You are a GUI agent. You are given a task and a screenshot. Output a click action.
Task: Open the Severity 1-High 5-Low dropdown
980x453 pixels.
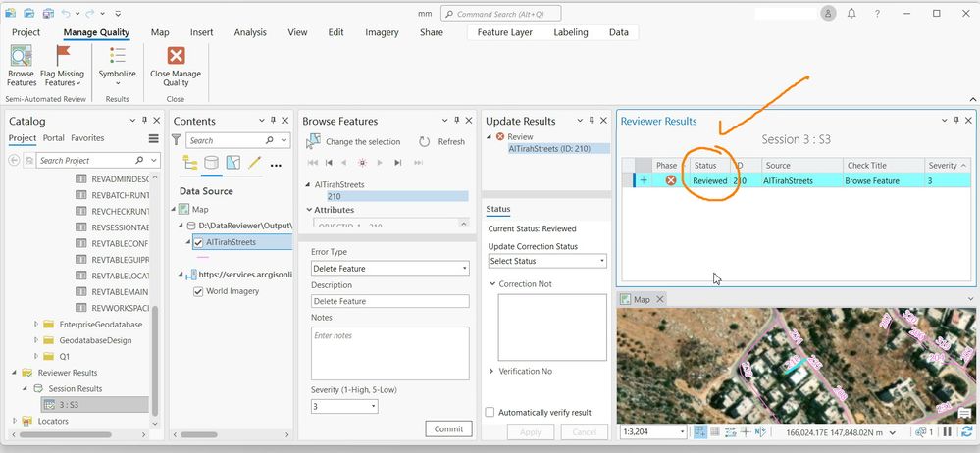[x=344, y=406]
